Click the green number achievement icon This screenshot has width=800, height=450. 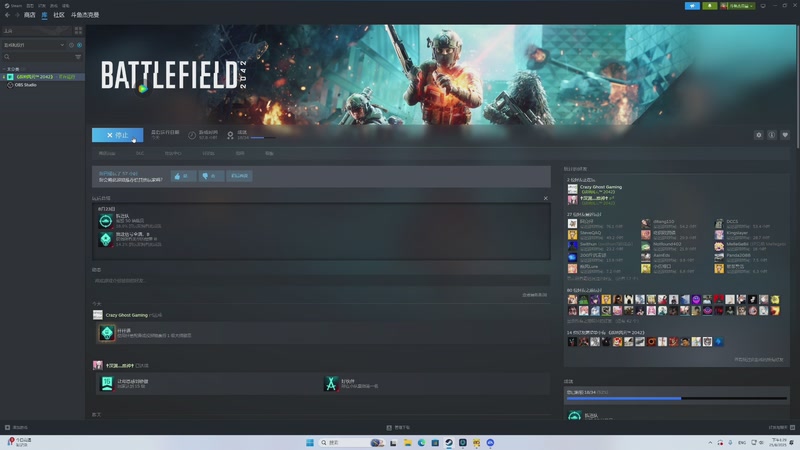pos(107,384)
